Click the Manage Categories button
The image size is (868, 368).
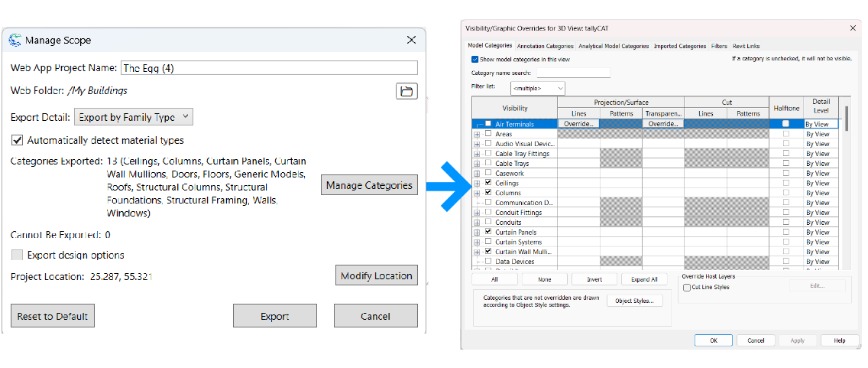[x=369, y=185]
